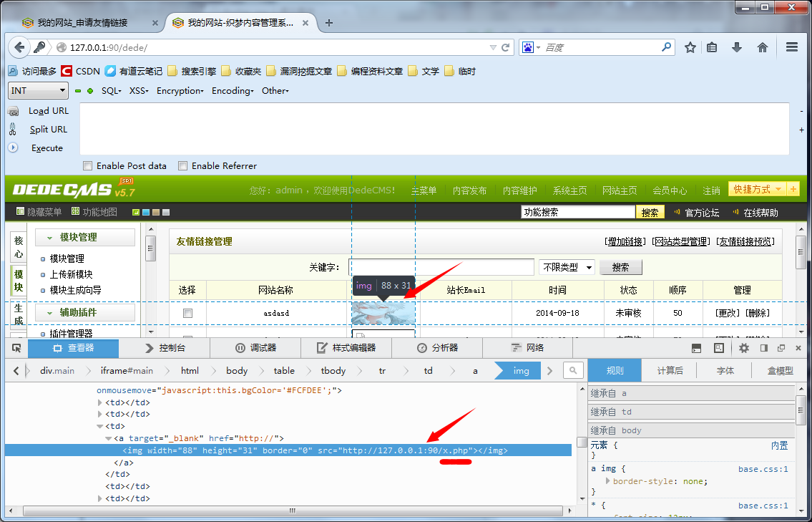The image size is (812, 522).
Task: Click the plus button beside 快捷方式
Action: pyautogui.click(x=793, y=189)
